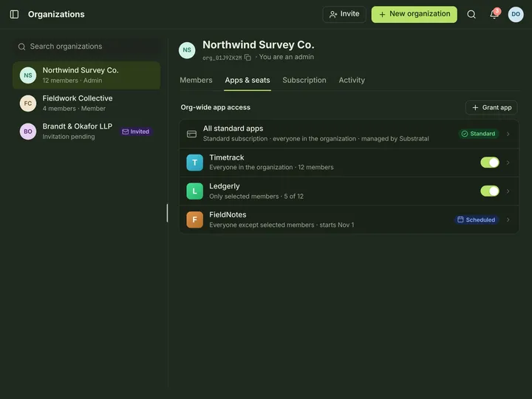This screenshot has width=532, height=399.
Task: Click the Invite button
Action: 344,14
